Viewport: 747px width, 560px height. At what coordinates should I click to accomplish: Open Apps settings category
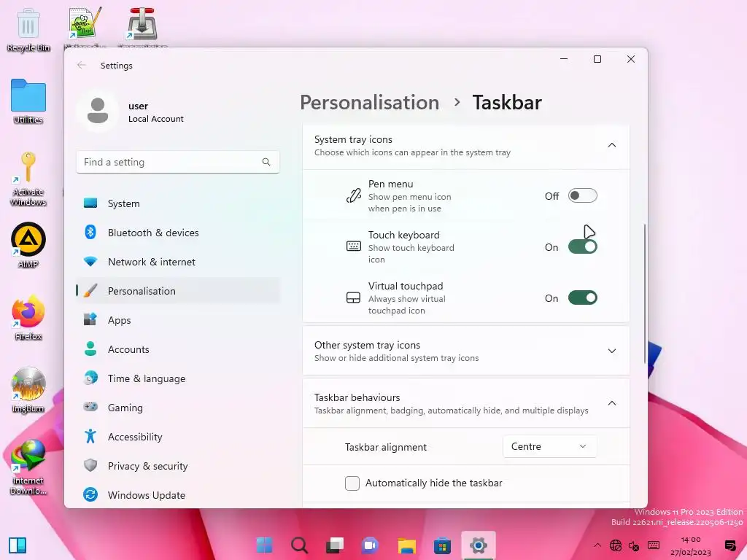click(x=178, y=320)
